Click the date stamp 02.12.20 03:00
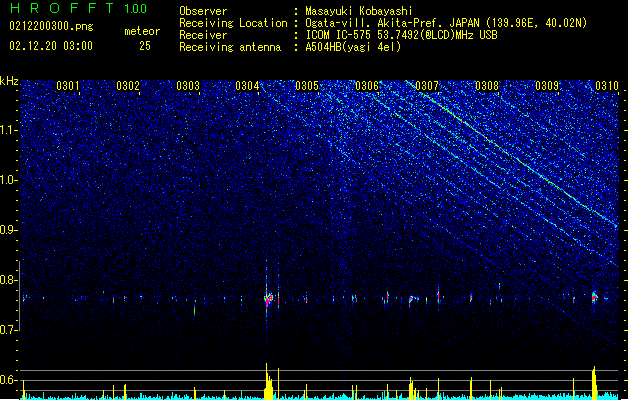 pyautogui.click(x=51, y=46)
